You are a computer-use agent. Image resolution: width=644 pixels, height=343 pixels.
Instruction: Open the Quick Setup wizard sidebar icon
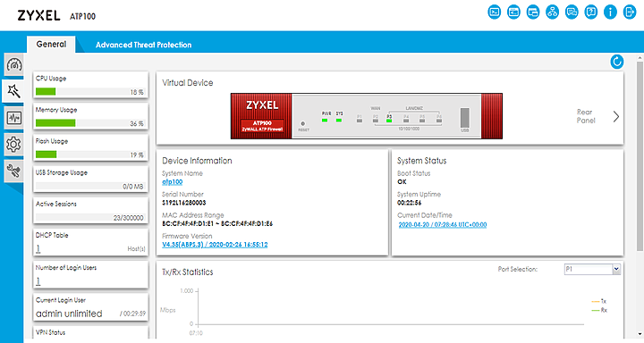coord(13,91)
